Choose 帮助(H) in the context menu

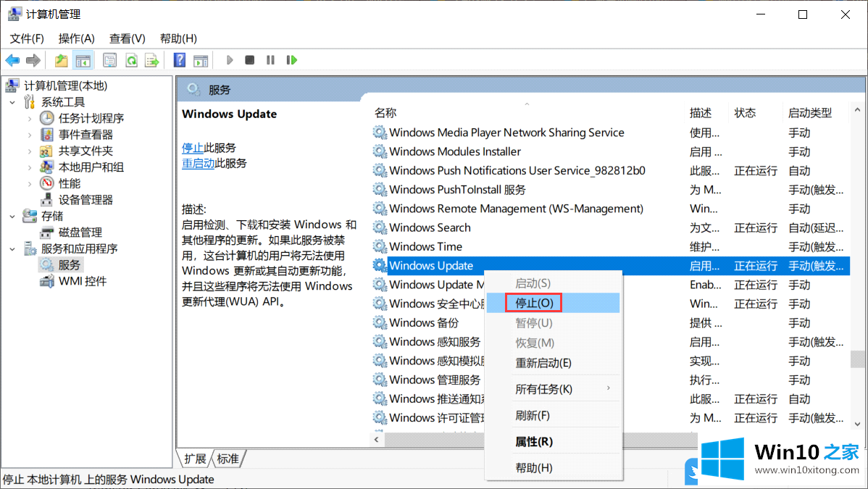tap(554, 468)
